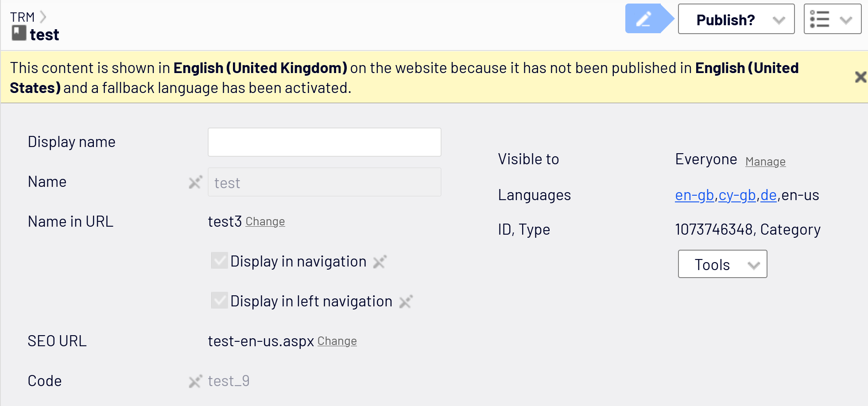Click the pin icon beside Name field

[195, 182]
